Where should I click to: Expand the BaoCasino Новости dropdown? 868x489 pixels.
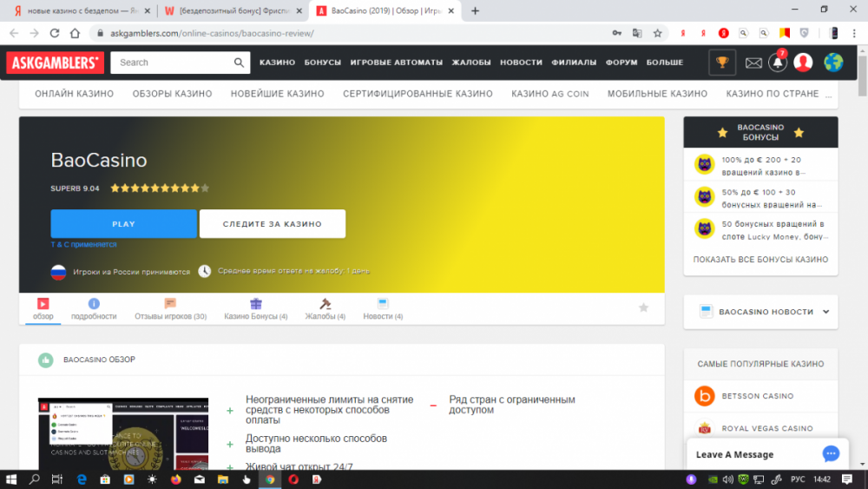pyautogui.click(x=825, y=312)
